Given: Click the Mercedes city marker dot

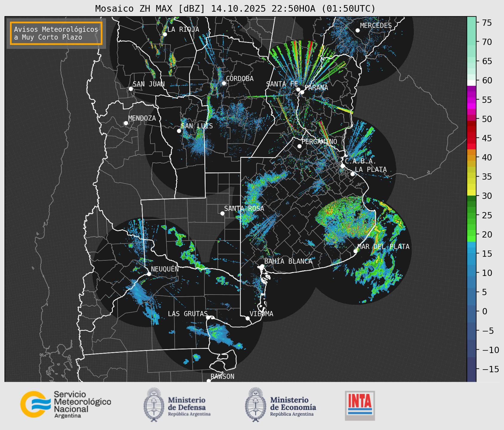Looking at the screenshot, I should (x=357, y=31).
